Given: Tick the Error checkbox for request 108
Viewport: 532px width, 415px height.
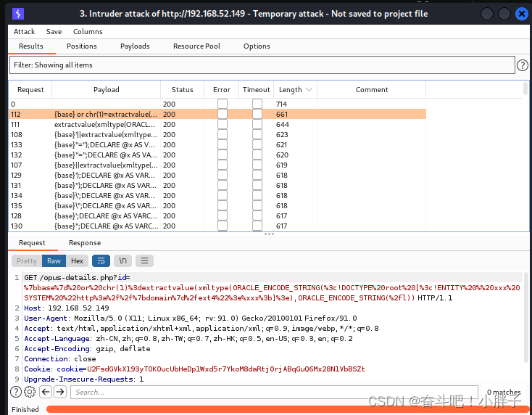Looking at the screenshot, I should pyautogui.click(x=223, y=134).
